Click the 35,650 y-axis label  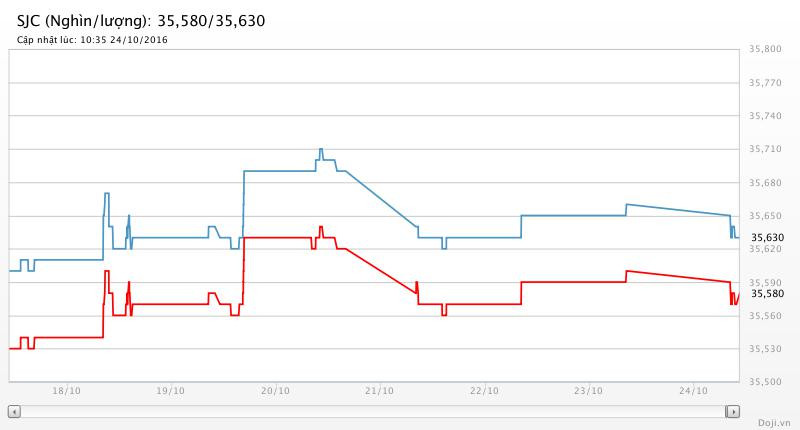tap(767, 216)
